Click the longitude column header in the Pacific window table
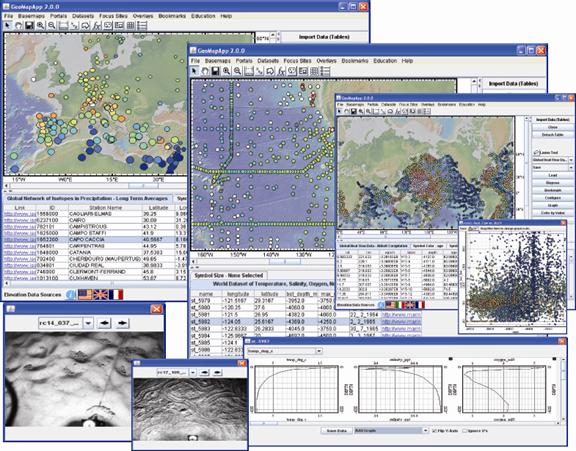 [238, 294]
